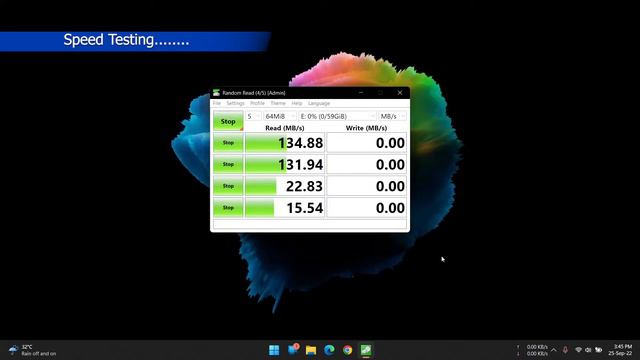Click the read result 22.83
The height and width of the screenshot is (360, 640).
[x=285, y=186]
